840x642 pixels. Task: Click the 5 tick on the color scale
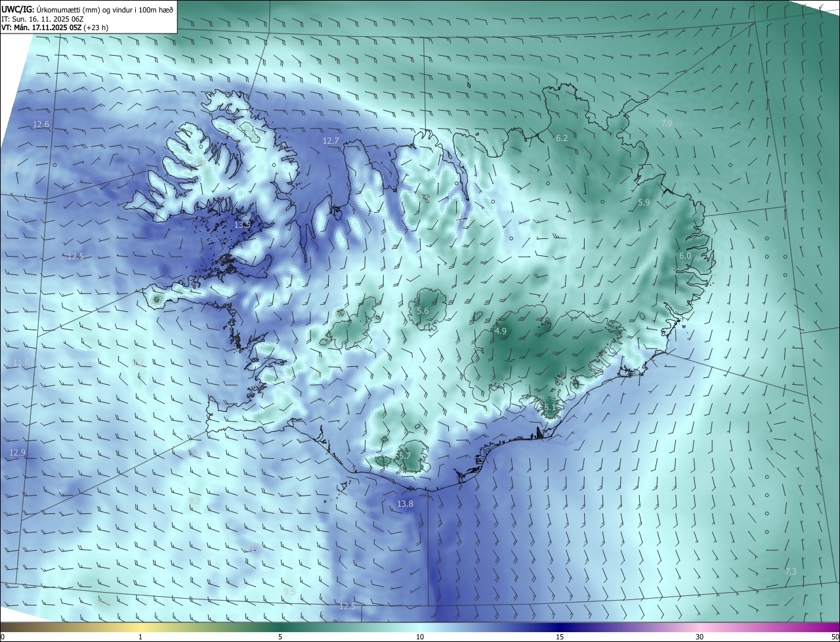point(280,637)
